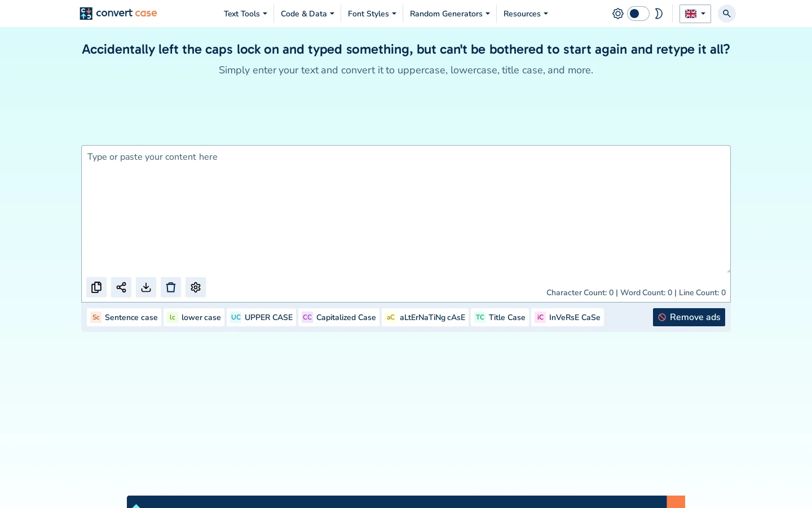Image resolution: width=812 pixels, height=508 pixels.
Task: Toggle the dark mode switch
Action: click(638, 14)
